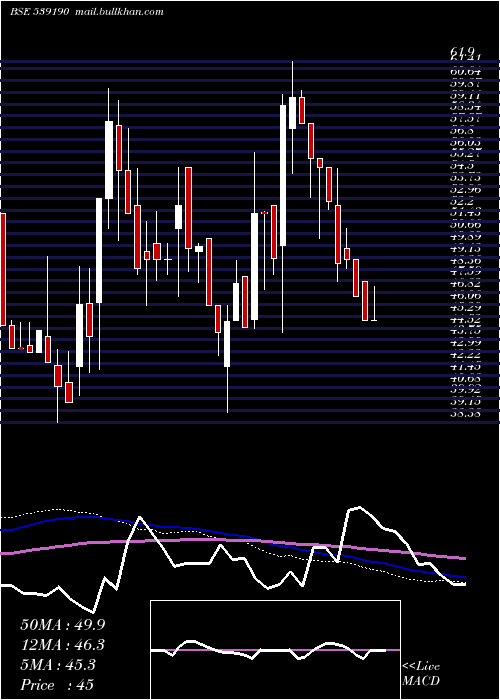500x700 pixels.
Task: Select the 50MA : 49.9 readout
Action: (x=63, y=624)
